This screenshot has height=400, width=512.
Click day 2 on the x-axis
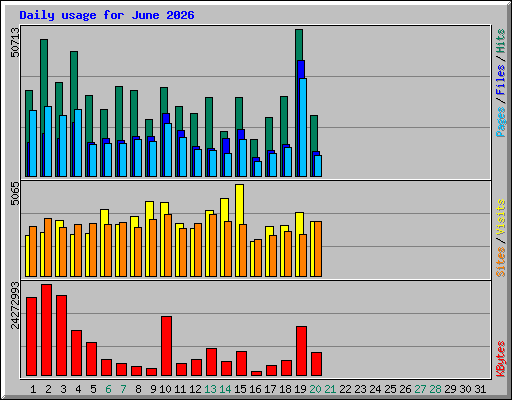48,389
